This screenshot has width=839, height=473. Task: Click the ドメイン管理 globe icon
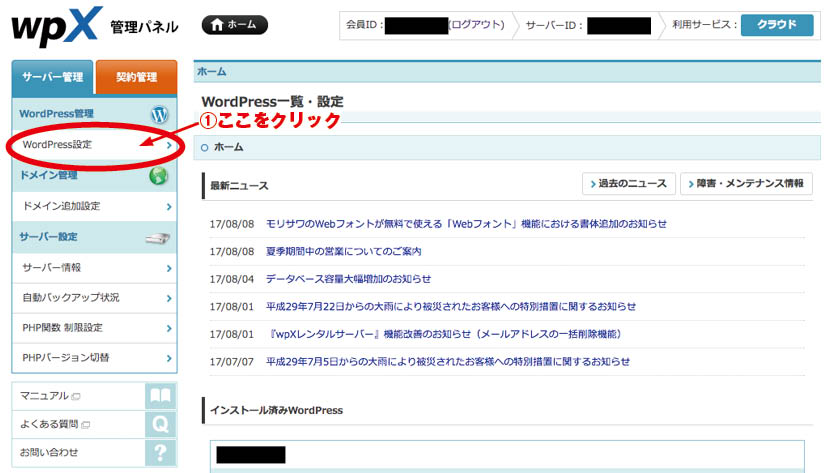click(158, 176)
